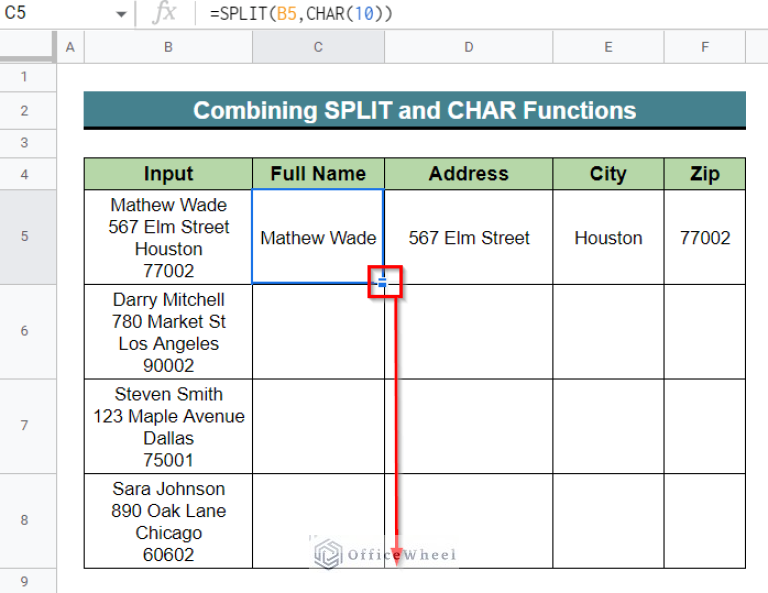Click the 'Input' header cell

pyautogui.click(x=168, y=174)
